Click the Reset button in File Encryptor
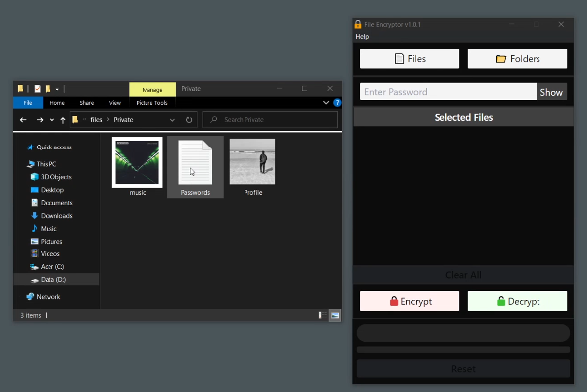The image size is (587, 392). pyautogui.click(x=463, y=369)
